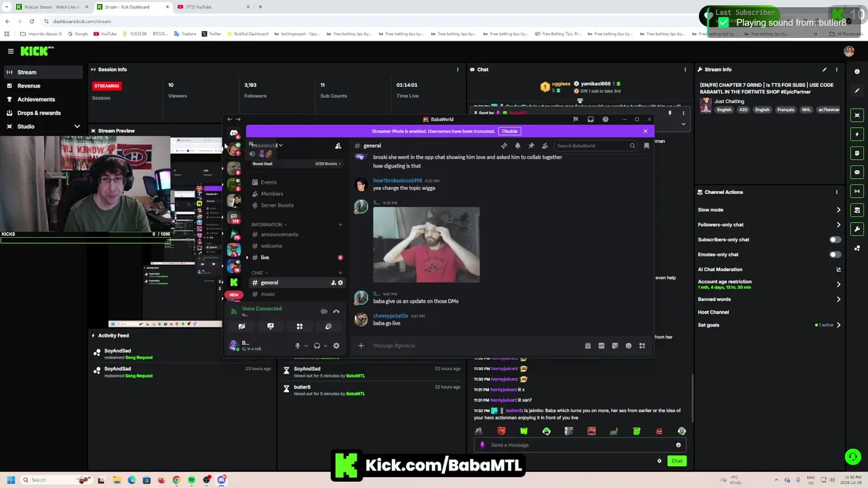Open headphone output options arrow in Discord
This screenshot has height=488, width=868.
tap(325, 346)
